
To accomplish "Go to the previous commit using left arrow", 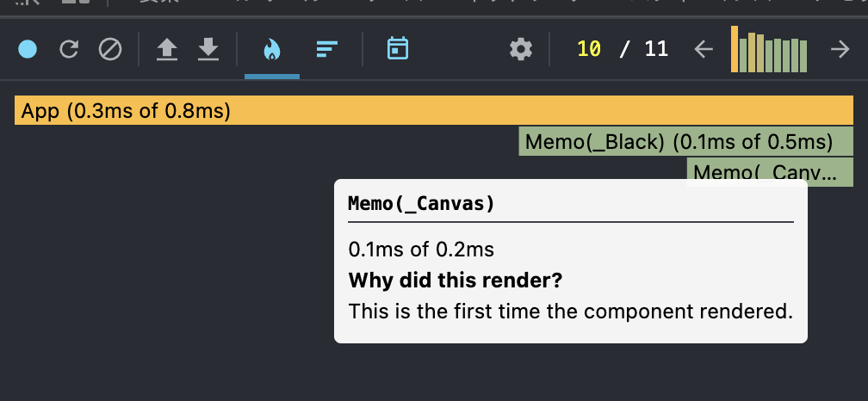I will pyautogui.click(x=704, y=50).
